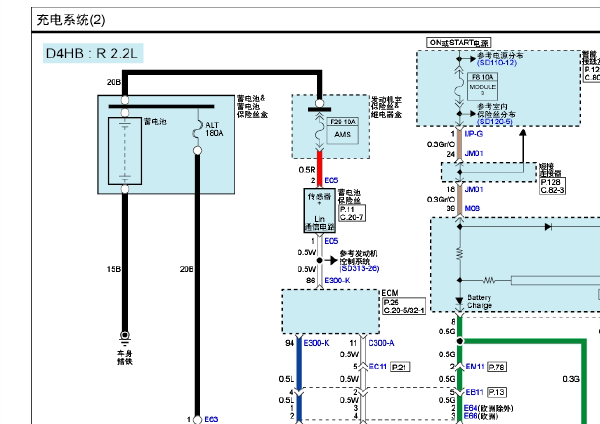Open the SD313-26 engine control system link
600x424 pixels.
(359, 268)
